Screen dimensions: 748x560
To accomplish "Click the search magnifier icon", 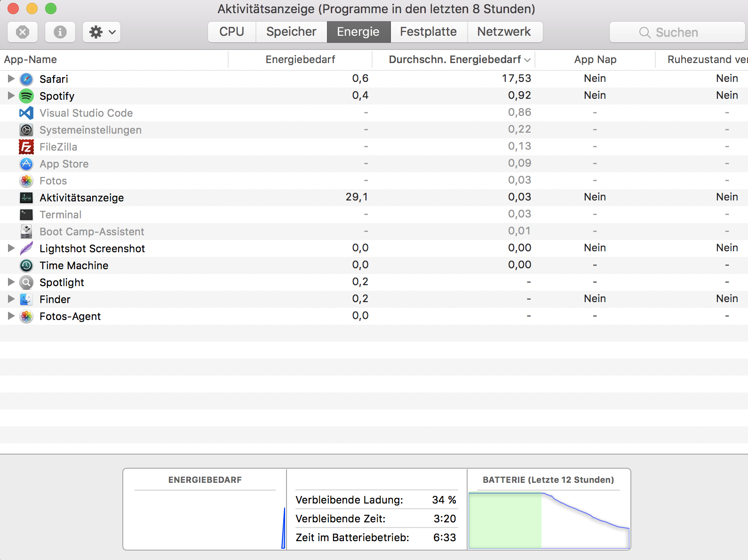I will [645, 32].
